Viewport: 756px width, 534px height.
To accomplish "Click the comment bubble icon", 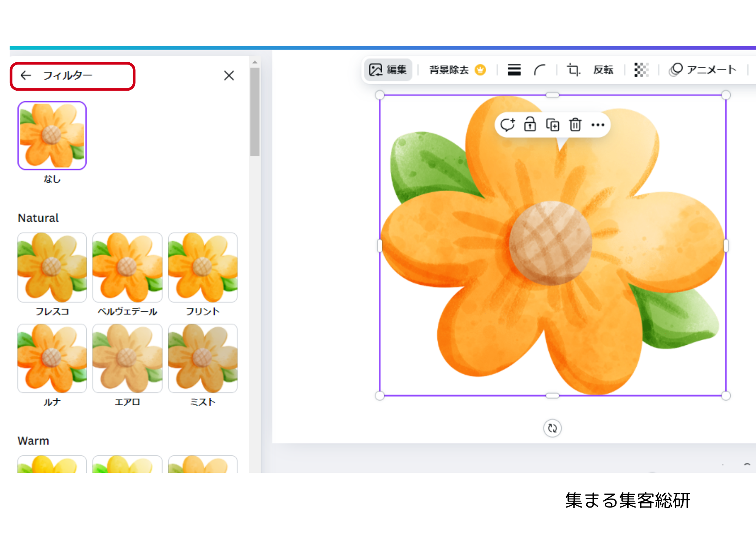I will (507, 125).
